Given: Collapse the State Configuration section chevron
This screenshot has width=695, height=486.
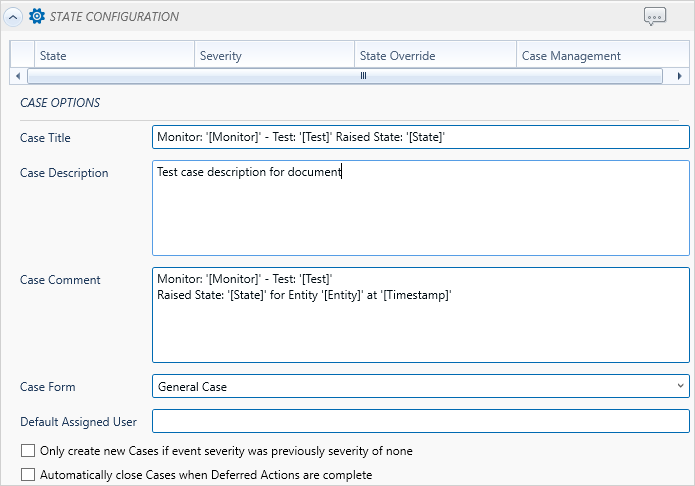Looking at the screenshot, I should pos(14,17).
